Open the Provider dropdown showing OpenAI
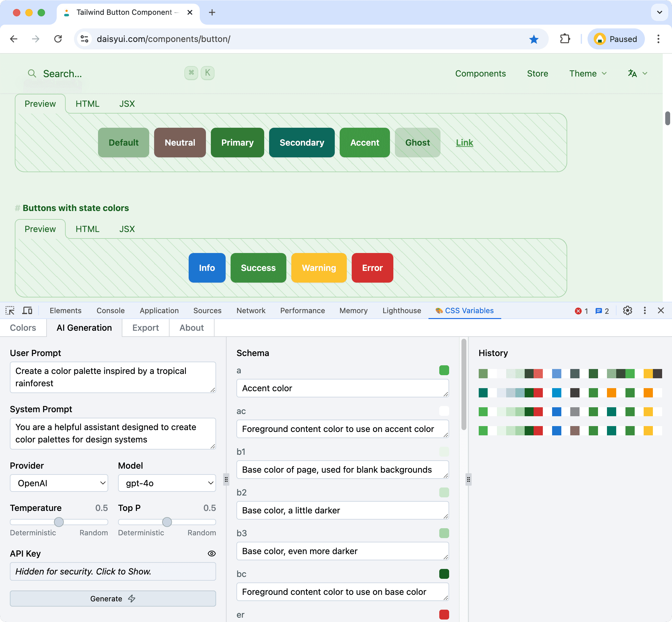 [x=59, y=483]
